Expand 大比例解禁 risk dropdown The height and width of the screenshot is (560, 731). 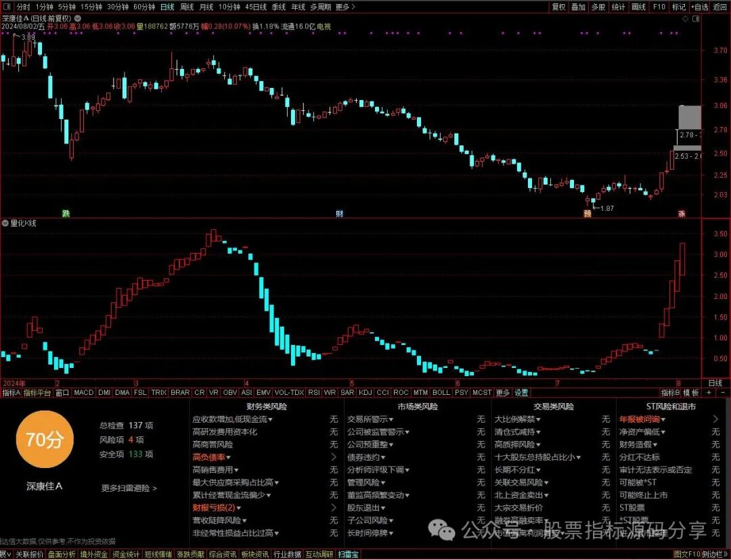tap(518, 419)
